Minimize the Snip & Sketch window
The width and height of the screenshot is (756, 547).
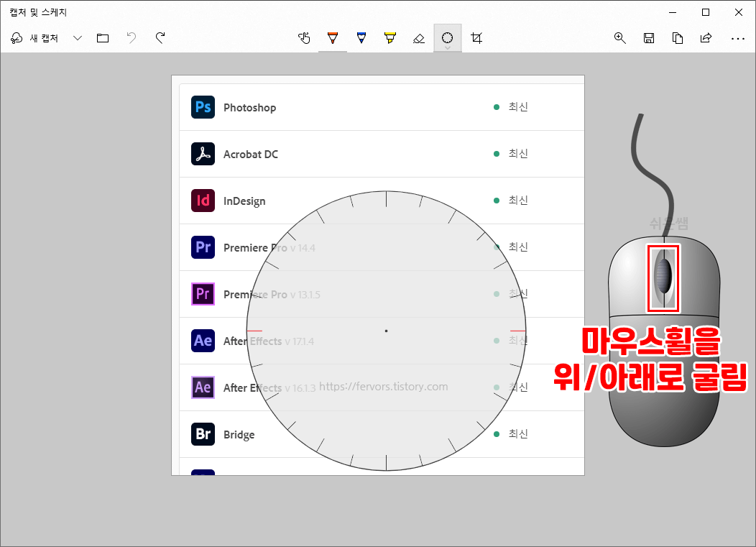[x=673, y=12]
